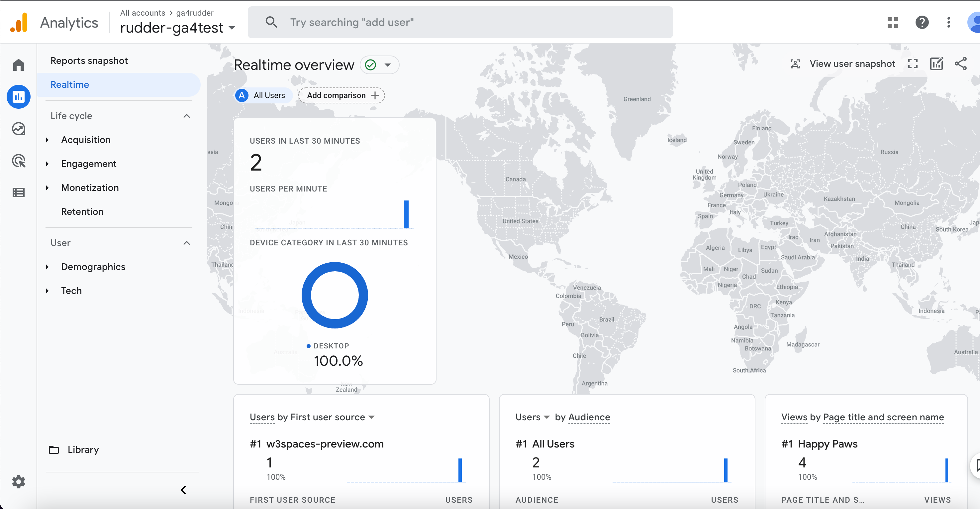Open the customize report pencil icon
Image resolution: width=980 pixels, height=509 pixels.
936,64
